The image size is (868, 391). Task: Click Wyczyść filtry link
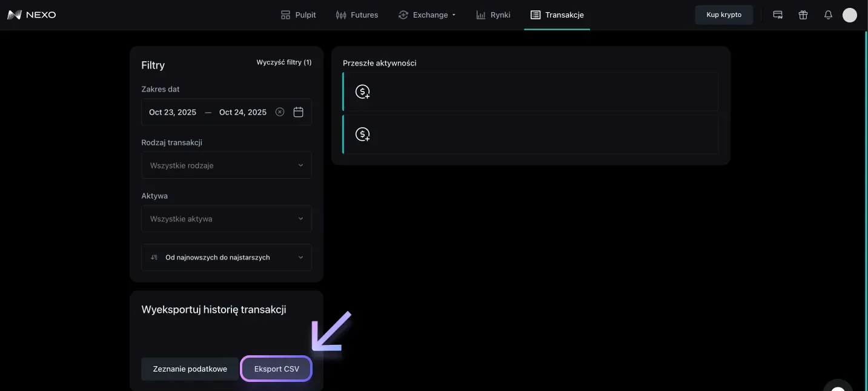pyautogui.click(x=284, y=62)
